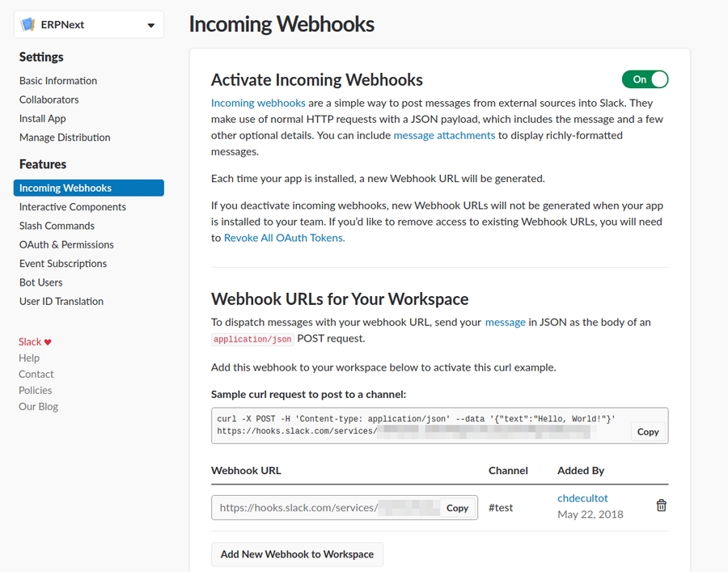Open Slash Commands feature page
728x572 pixels.
[x=57, y=226]
